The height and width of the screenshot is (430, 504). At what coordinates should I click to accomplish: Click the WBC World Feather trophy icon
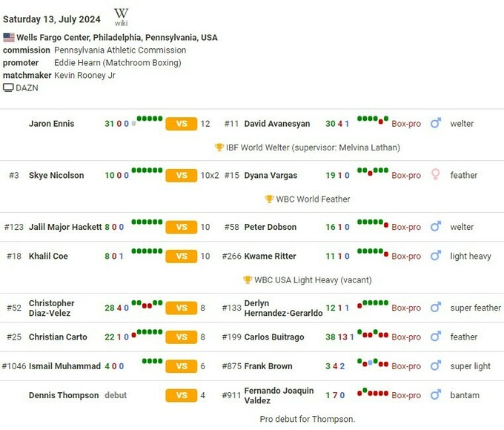coord(269,199)
